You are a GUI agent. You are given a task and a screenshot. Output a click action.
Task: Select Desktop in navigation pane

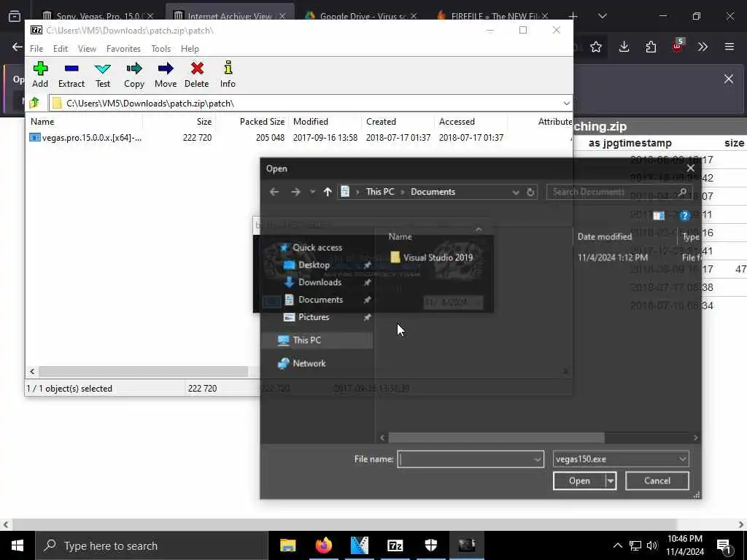pyautogui.click(x=314, y=265)
